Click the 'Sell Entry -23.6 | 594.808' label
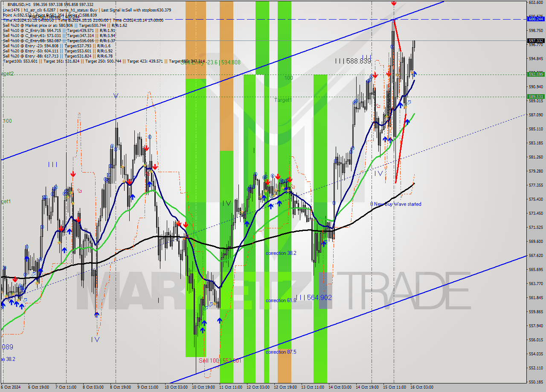This screenshot has height=392, width=546. point(210,62)
